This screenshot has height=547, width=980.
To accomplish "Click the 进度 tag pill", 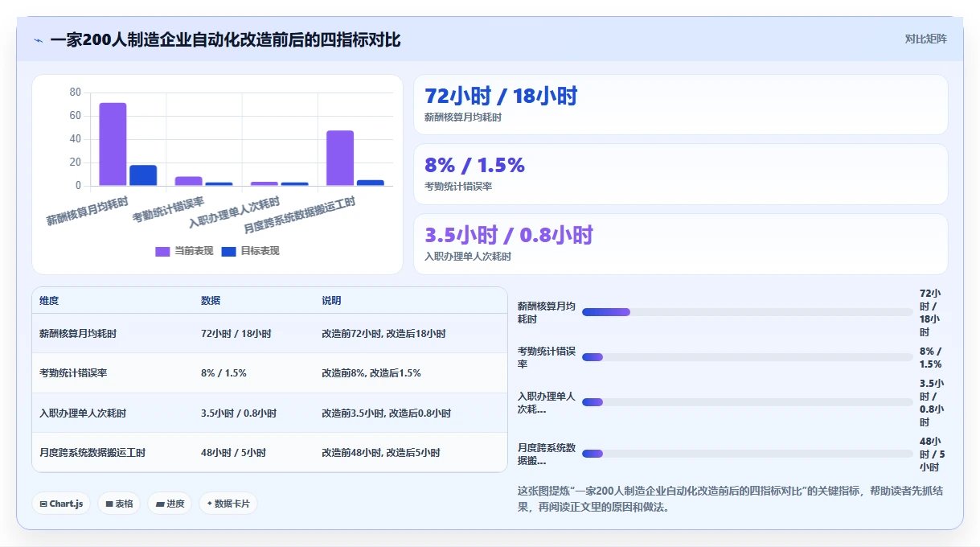I will coord(170,504).
